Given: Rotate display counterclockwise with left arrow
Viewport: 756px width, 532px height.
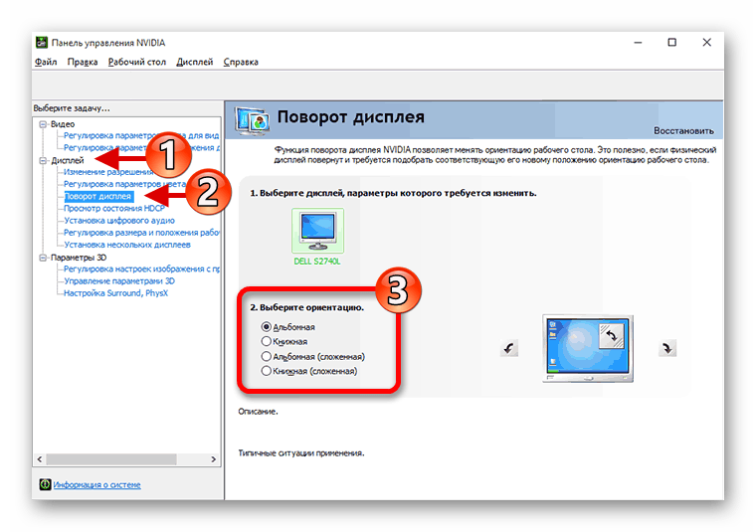Looking at the screenshot, I should 508,348.
